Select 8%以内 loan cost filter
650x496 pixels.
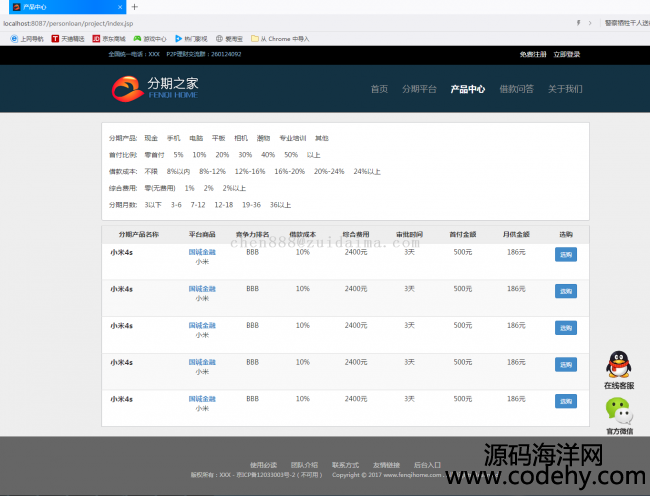[x=178, y=172]
